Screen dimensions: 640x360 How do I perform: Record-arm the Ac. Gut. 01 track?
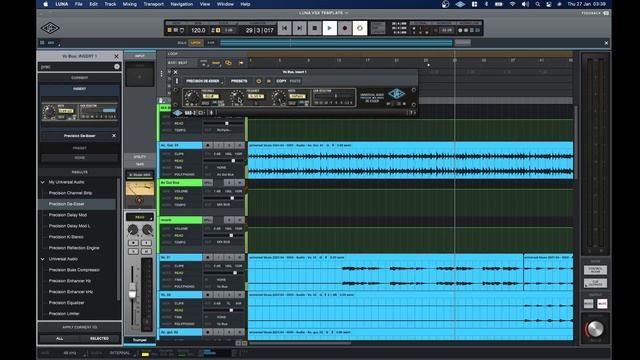click(x=208, y=145)
